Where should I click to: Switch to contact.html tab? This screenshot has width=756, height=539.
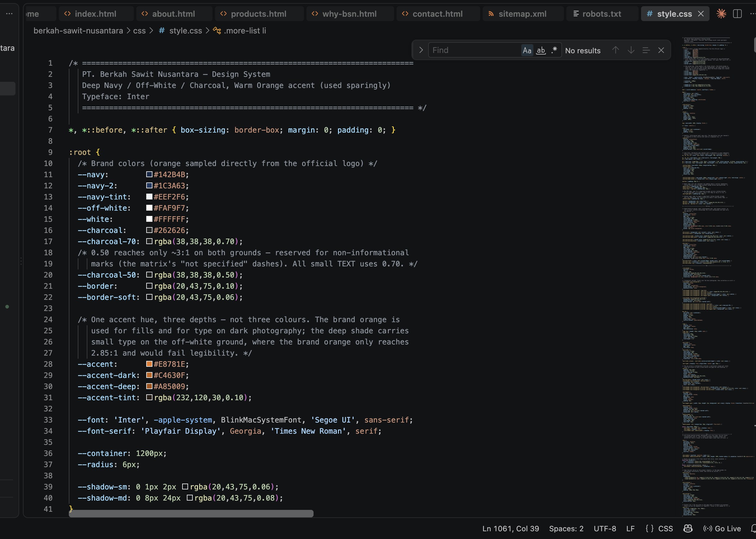pos(438,14)
